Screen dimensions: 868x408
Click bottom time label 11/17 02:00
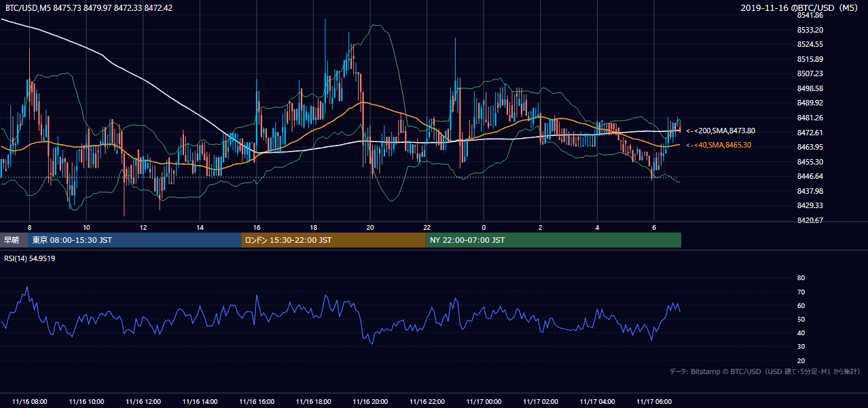(x=541, y=402)
